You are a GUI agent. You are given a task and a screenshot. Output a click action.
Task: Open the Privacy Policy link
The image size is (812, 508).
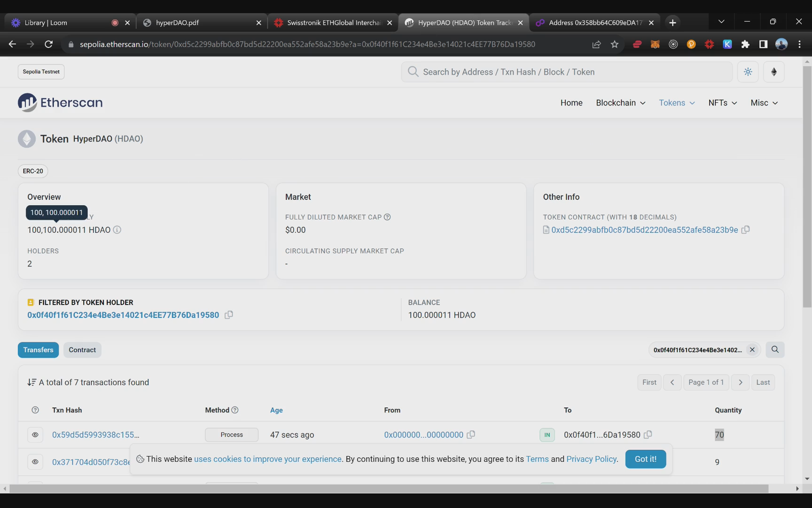point(591,459)
